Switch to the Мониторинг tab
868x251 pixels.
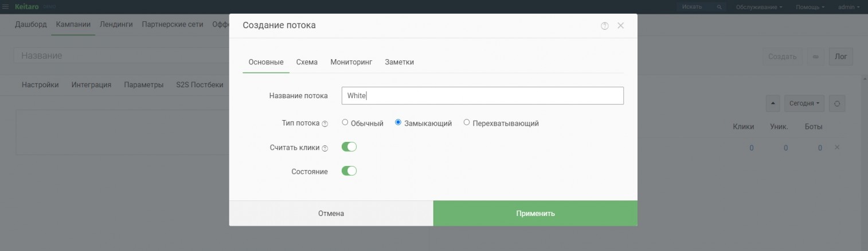pos(351,62)
